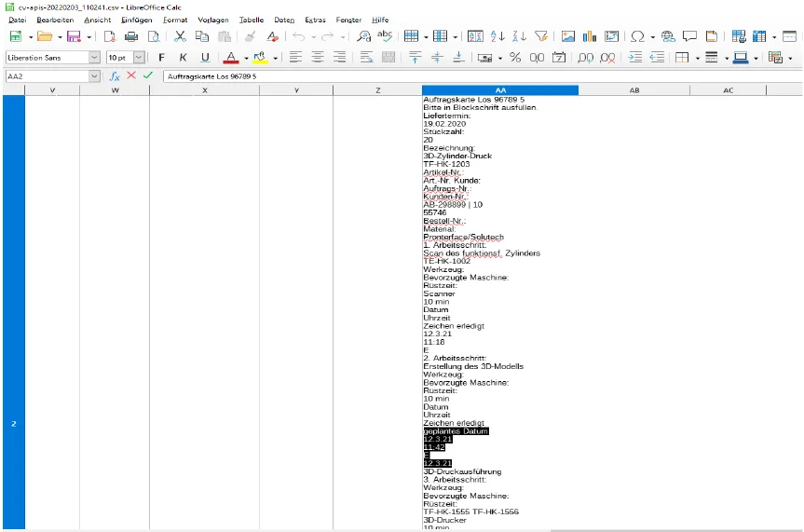
Task: Center cell content vertically
Action: coord(437,58)
